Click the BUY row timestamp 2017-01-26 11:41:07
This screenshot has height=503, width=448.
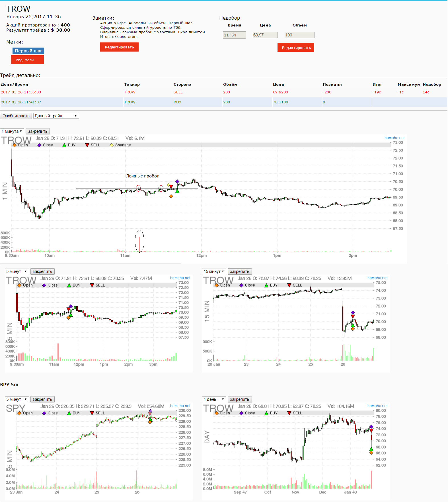click(21, 102)
